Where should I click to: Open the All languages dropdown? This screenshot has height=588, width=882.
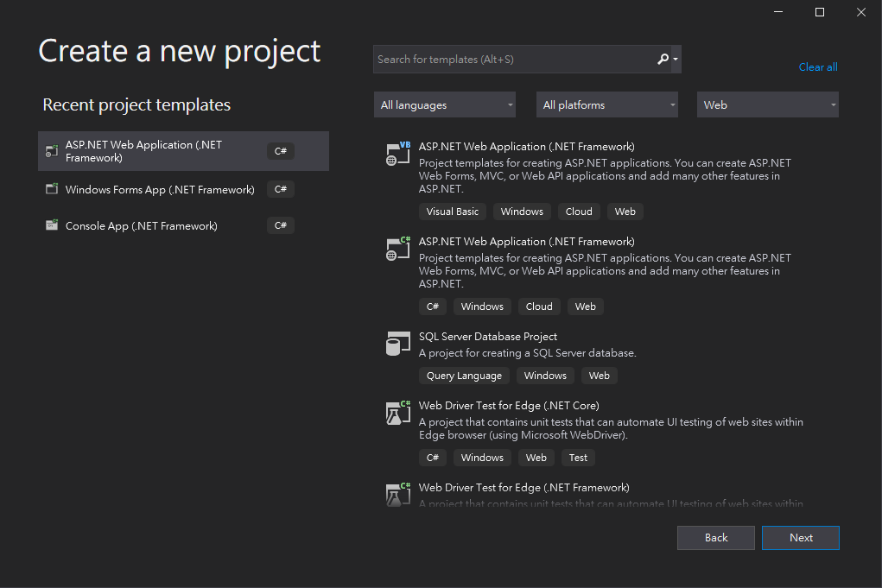(445, 105)
